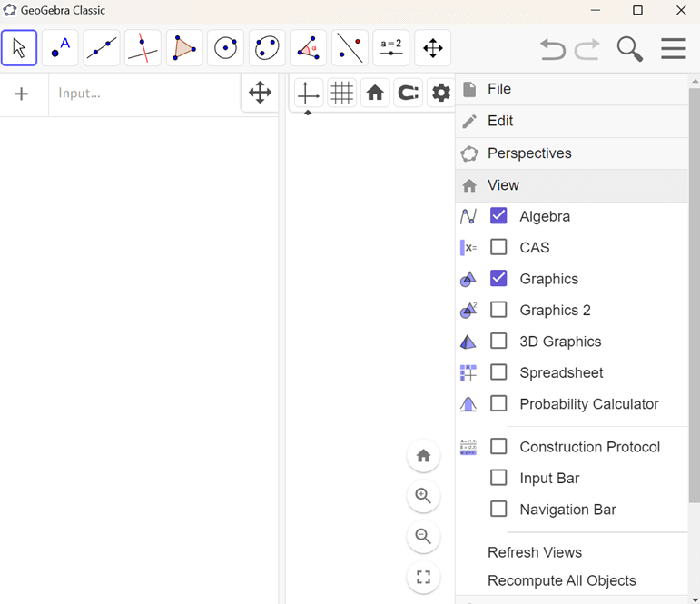
Task: Select the Reflect about Line tool
Action: click(x=350, y=48)
